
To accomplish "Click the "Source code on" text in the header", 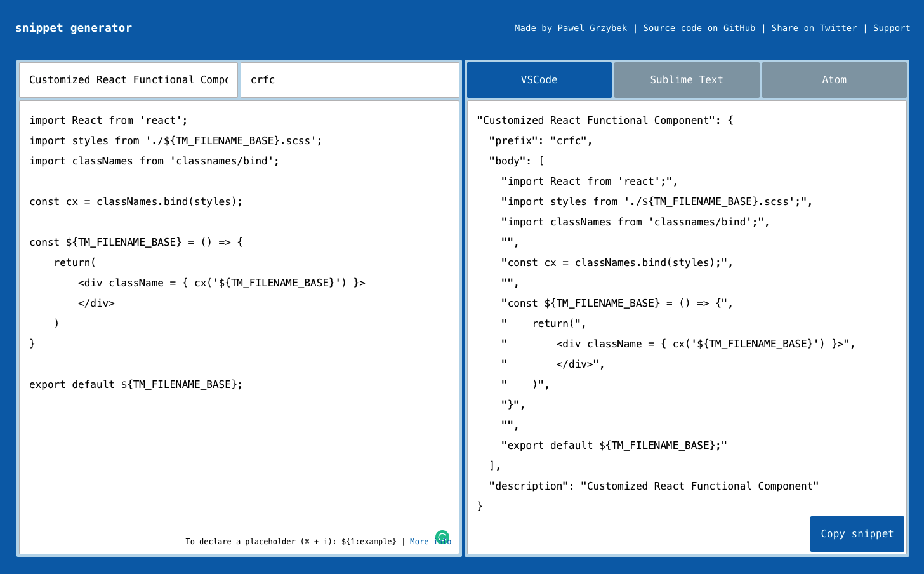I will pos(680,28).
